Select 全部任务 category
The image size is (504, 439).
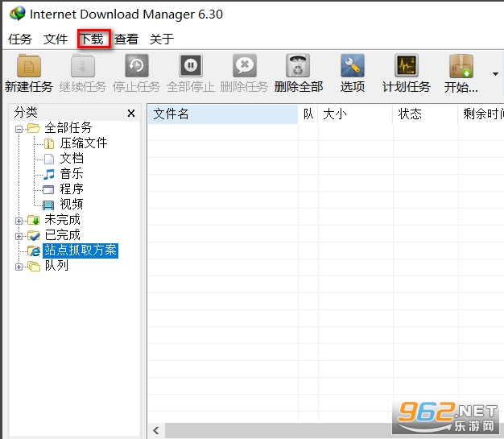(68, 128)
